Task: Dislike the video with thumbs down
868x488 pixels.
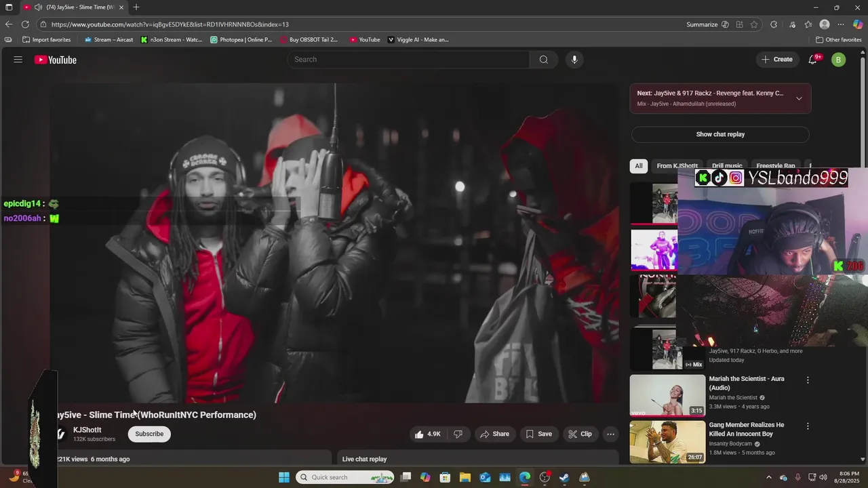Action: pyautogui.click(x=458, y=434)
